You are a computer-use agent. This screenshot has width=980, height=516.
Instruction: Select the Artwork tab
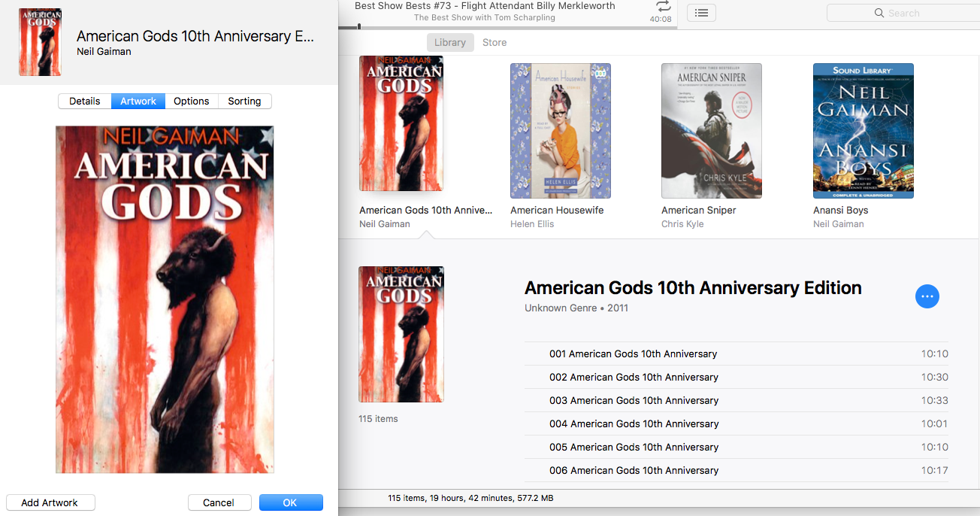point(138,101)
